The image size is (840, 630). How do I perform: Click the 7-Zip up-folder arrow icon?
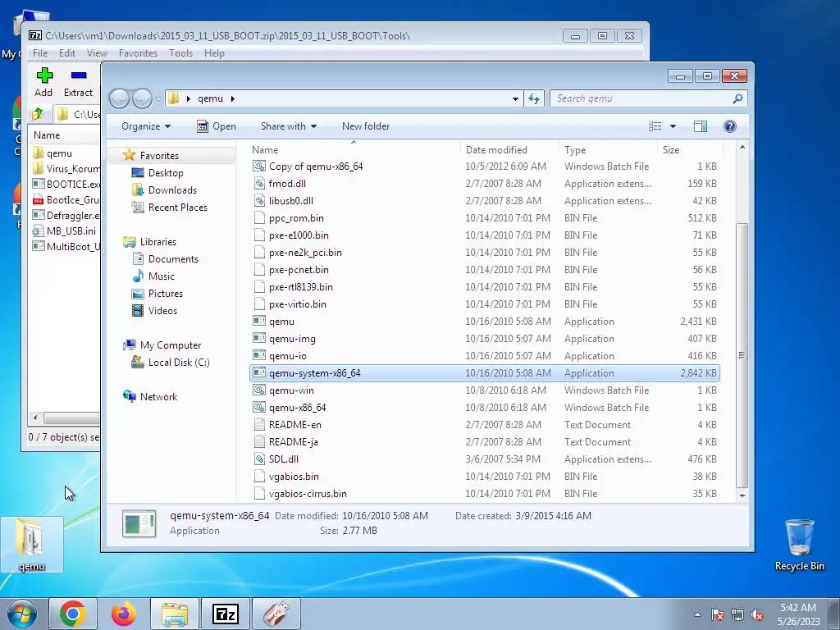[x=38, y=113]
